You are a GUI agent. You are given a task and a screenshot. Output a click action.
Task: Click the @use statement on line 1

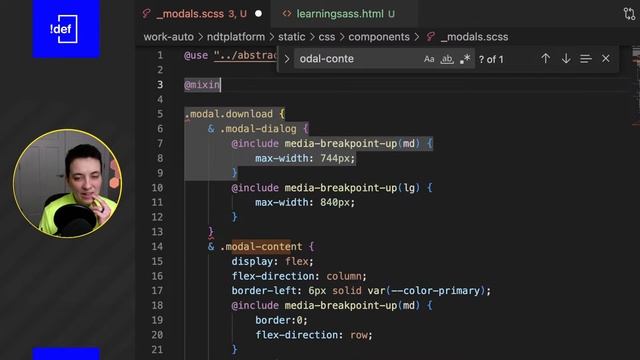231,56
